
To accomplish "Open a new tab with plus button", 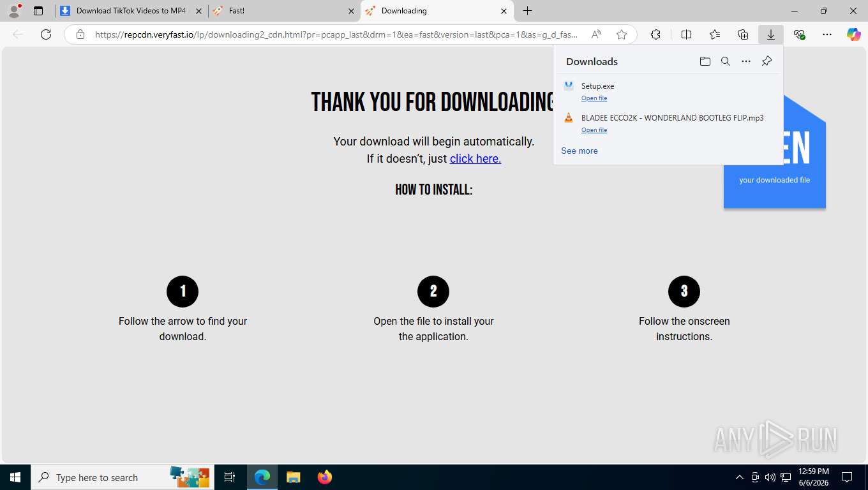I will (527, 11).
